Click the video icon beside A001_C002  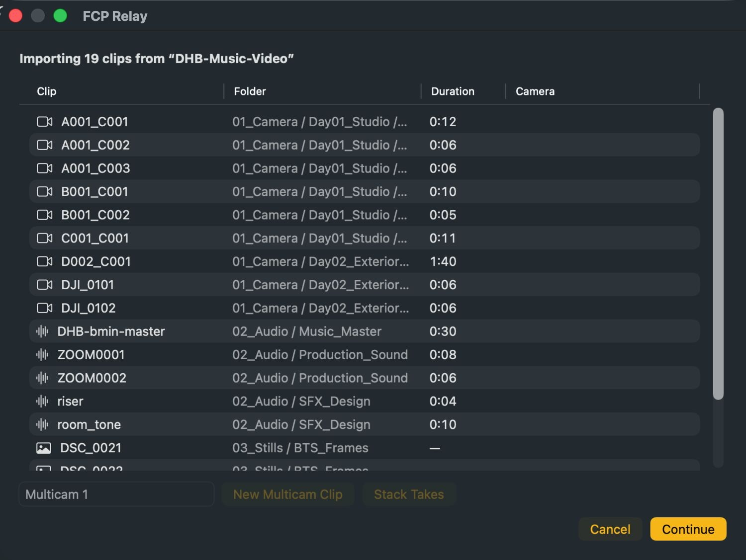point(45,145)
